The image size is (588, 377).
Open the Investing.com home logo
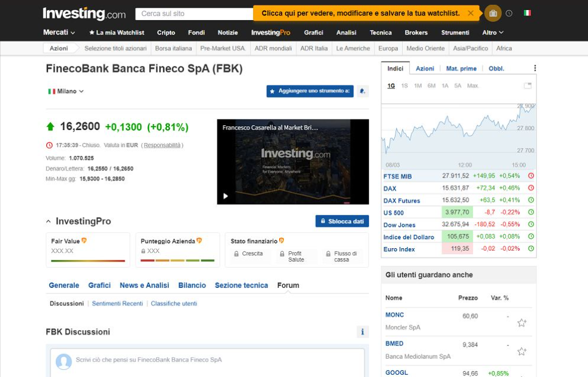tap(84, 14)
